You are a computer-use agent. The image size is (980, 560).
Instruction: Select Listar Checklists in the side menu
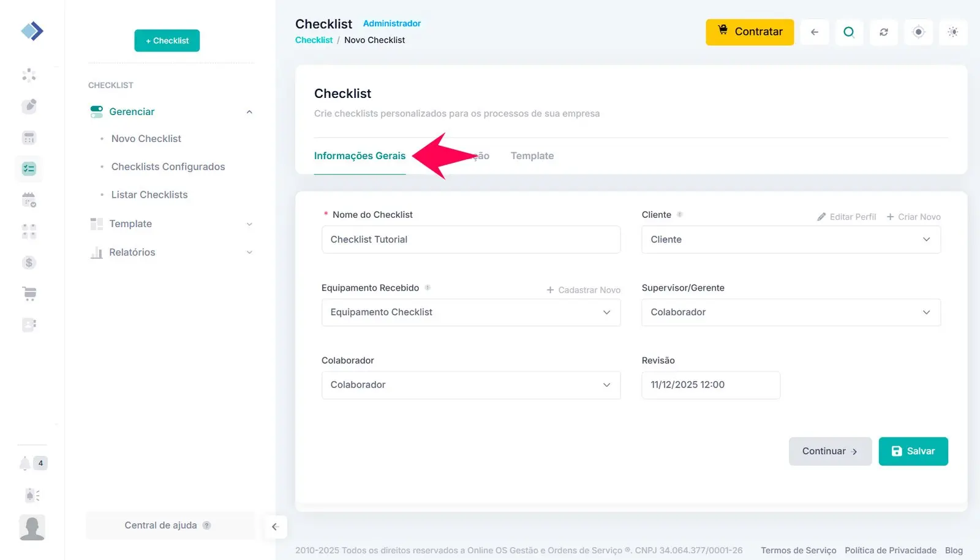(x=149, y=195)
